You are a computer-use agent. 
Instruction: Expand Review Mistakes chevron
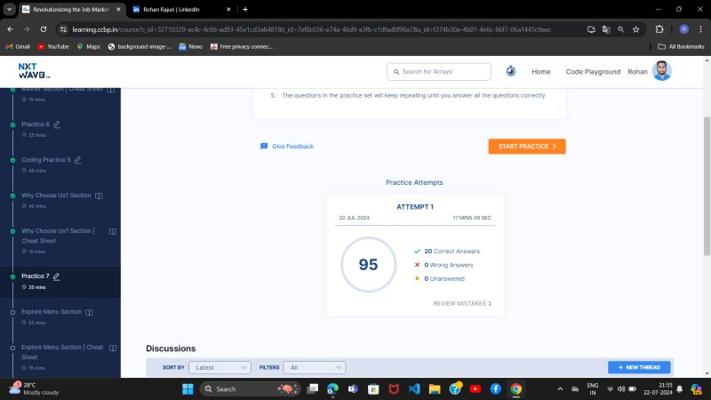490,303
